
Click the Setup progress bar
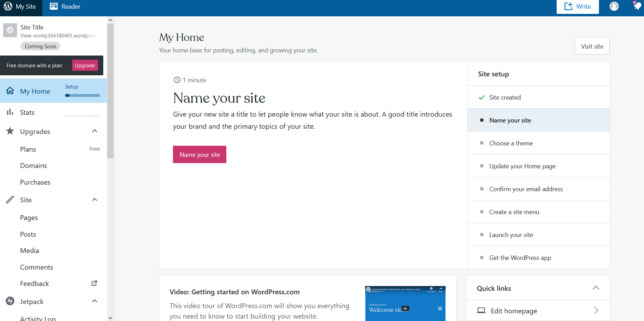pos(82,95)
